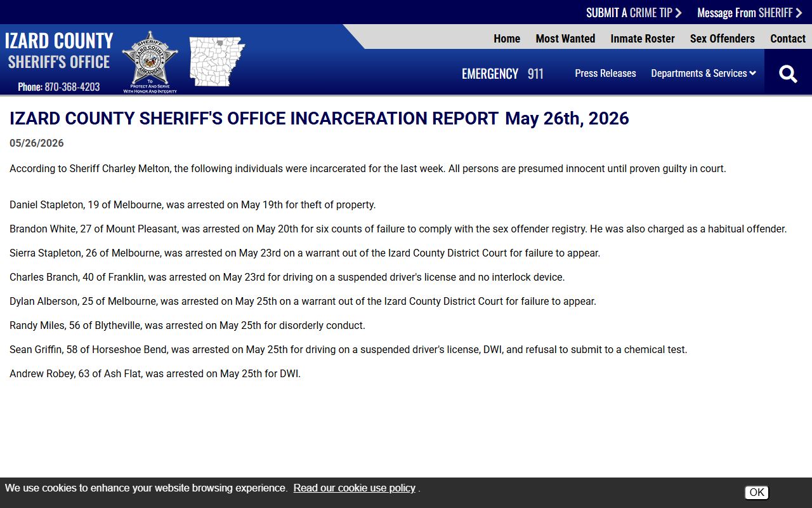Open Message From Sheriff link
Screen dimensions: 812x508
click(x=750, y=13)
